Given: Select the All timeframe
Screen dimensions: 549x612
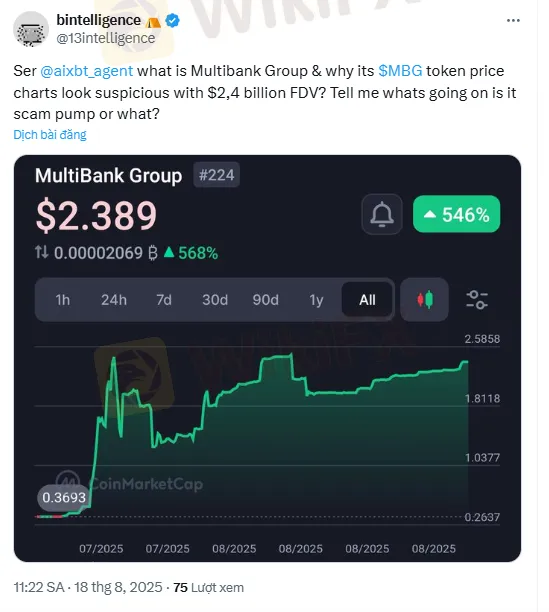Looking at the screenshot, I should [x=367, y=300].
